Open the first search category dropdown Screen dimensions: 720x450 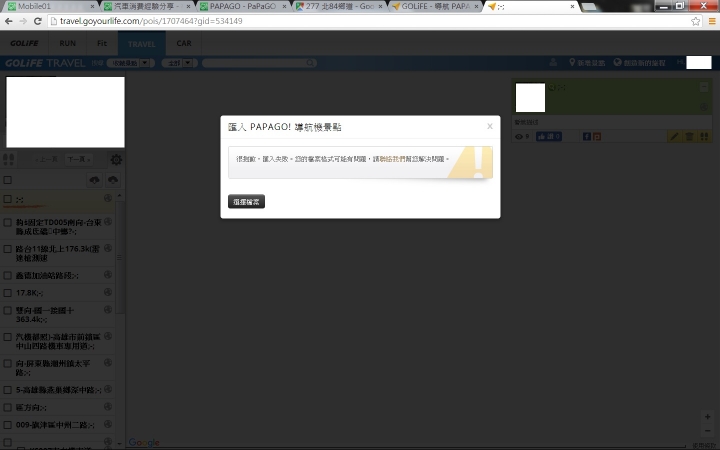coord(130,63)
